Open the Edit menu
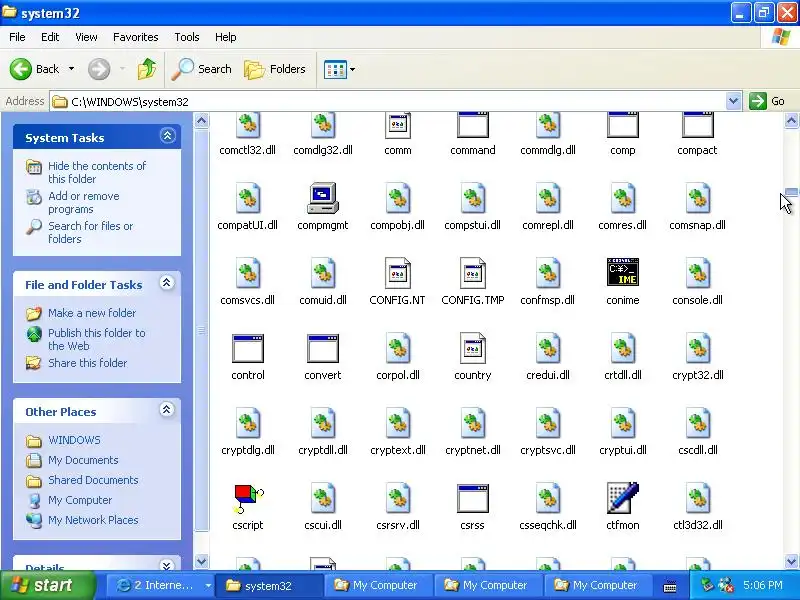800x600 pixels. point(50,37)
